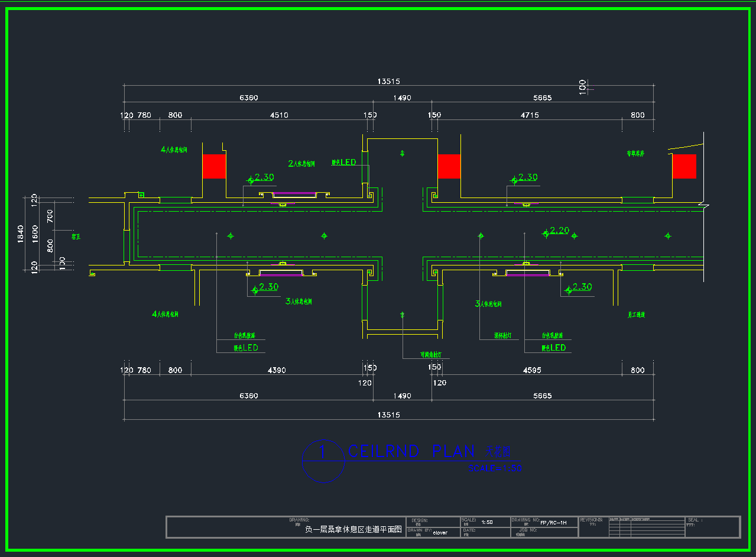This screenshot has height=557, width=756.
Task: Pick the red filled block near upper 4人休息包间
Action: point(214,166)
